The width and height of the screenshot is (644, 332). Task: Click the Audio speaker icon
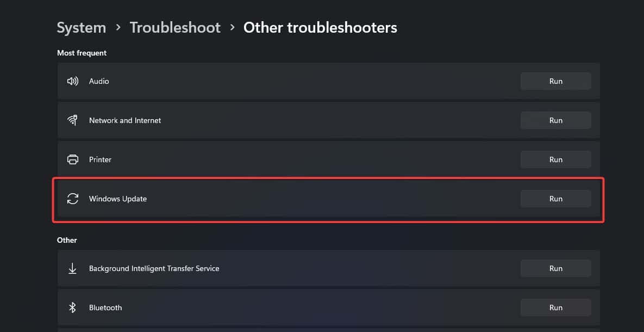tap(72, 81)
